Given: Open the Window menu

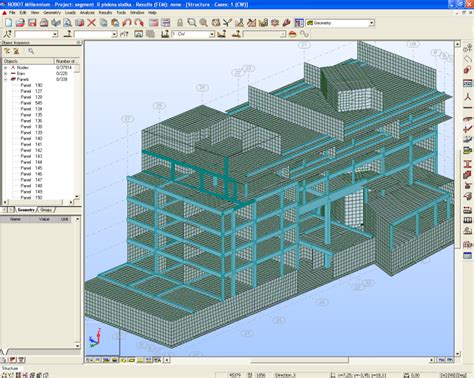Looking at the screenshot, I should click(x=137, y=13).
